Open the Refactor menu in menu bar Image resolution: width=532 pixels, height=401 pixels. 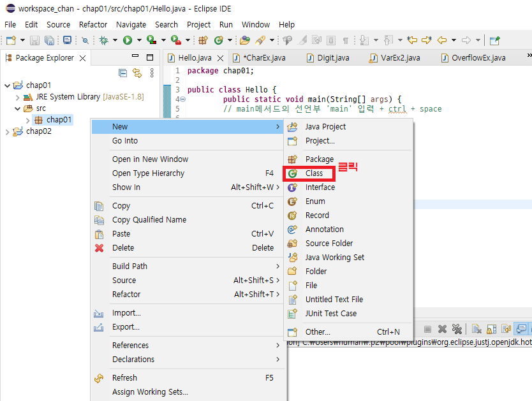[x=93, y=25]
